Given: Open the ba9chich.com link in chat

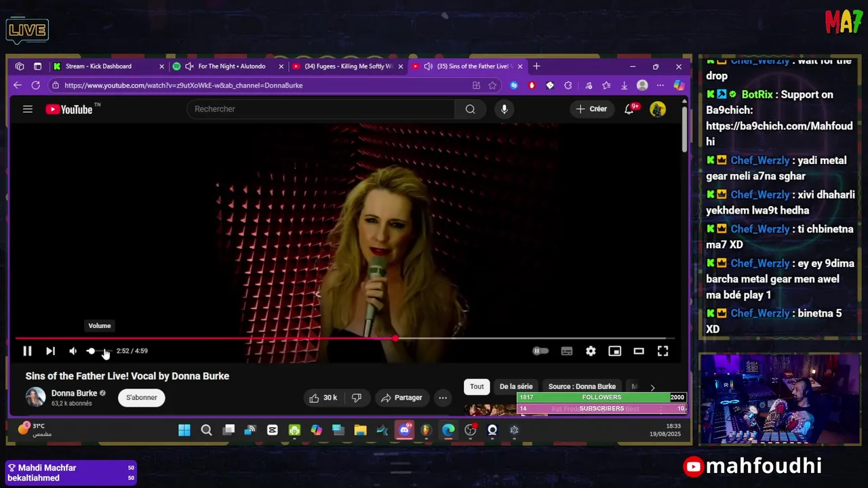Looking at the screenshot, I should tap(779, 134).
